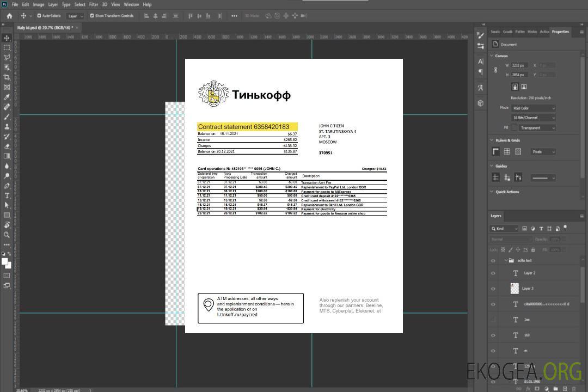Screen dimensions: 588x392
Task: Select the Object Selection tool
Action: (x=7, y=68)
